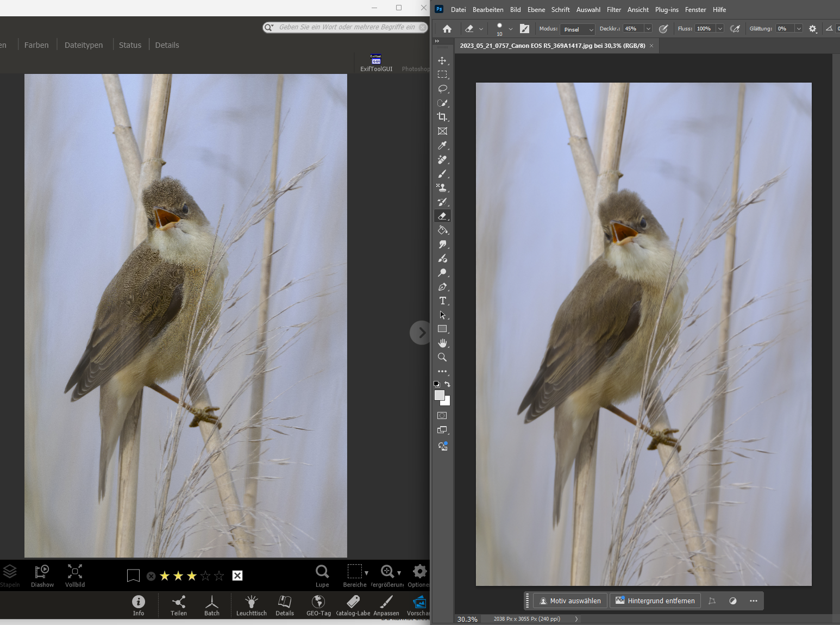Set rating to four stars
The height and width of the screenshot is (625, 840).
point(205,576)
